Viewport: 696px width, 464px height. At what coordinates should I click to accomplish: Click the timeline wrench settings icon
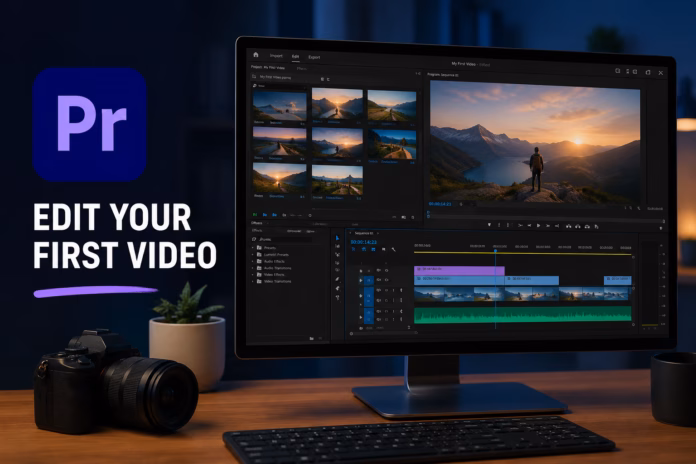[393, 250]
